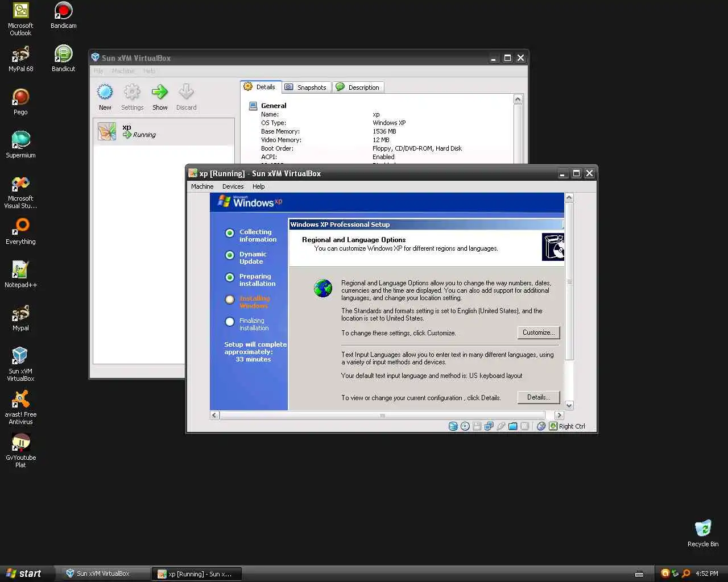Click the up arrow of VM vertical scrollbar

click(x=569, y=197)
